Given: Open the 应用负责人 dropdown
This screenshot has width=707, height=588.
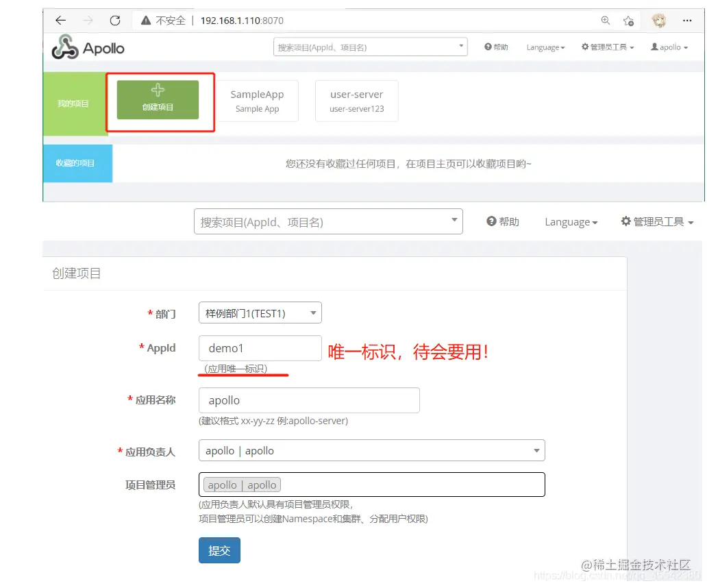Looking at the screenshot, I should (371, 450).
